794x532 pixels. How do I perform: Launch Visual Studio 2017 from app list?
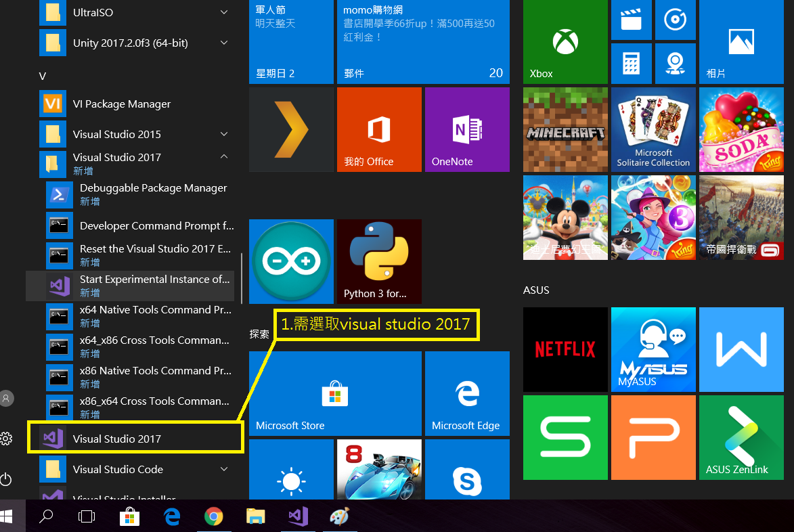[x=117, y=439]
